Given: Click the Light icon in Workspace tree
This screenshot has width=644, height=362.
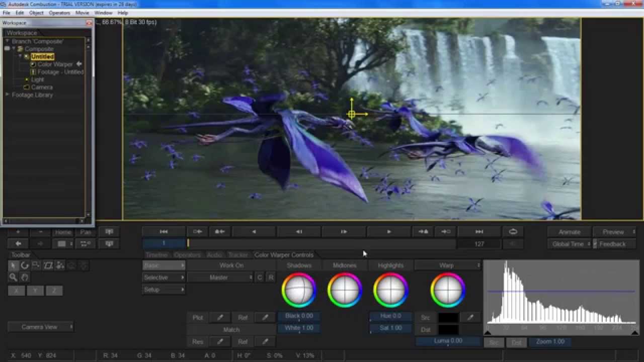Looking at the screenshot, I should coord(27,79).
